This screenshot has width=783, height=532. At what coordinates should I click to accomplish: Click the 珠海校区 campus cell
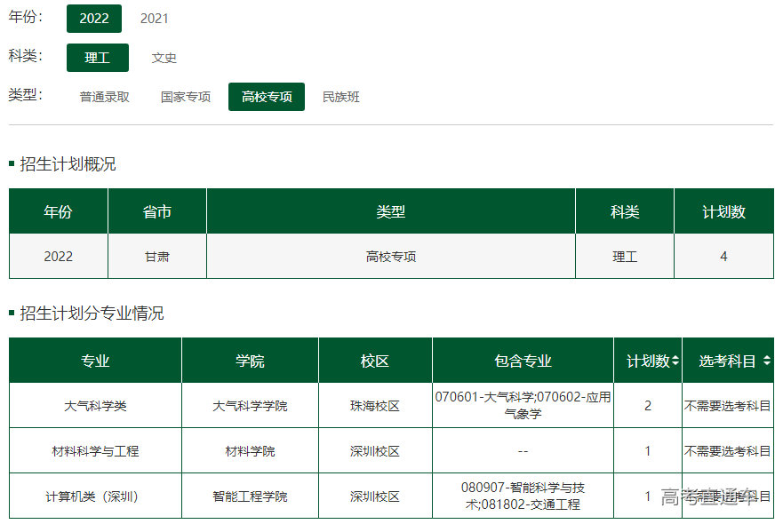click(x=375, y=406)
